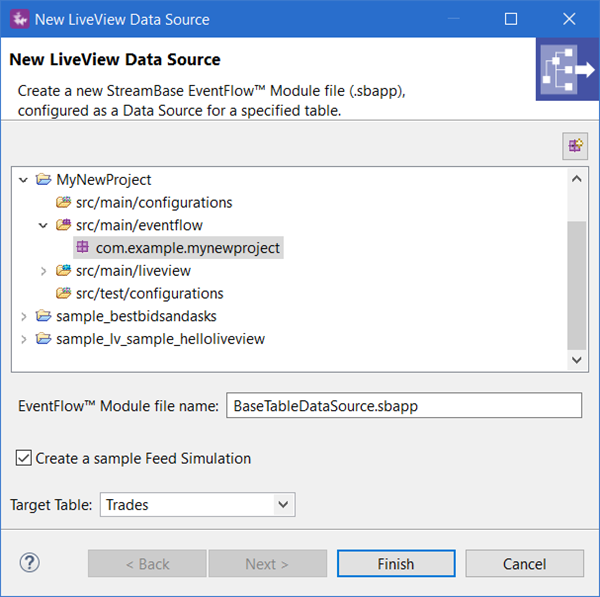Click the sample_lv_sample_helloliveview project icon
The image size is (600, 597).
coord(44,339)
